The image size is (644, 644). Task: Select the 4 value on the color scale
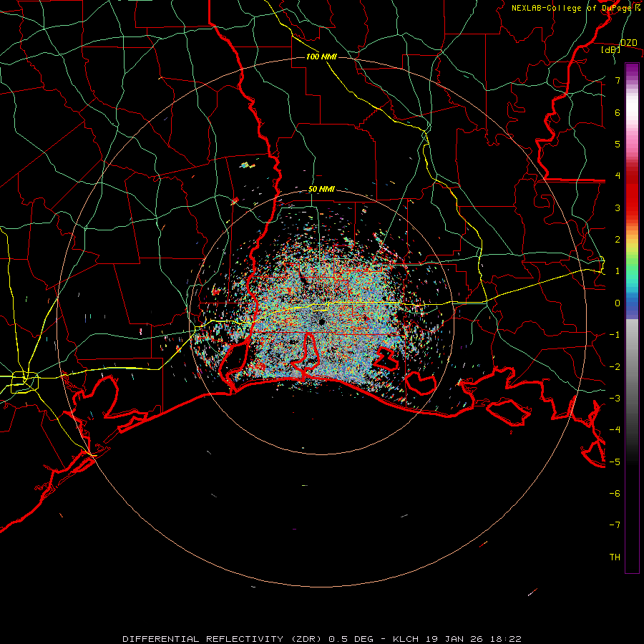click(618, 176)
